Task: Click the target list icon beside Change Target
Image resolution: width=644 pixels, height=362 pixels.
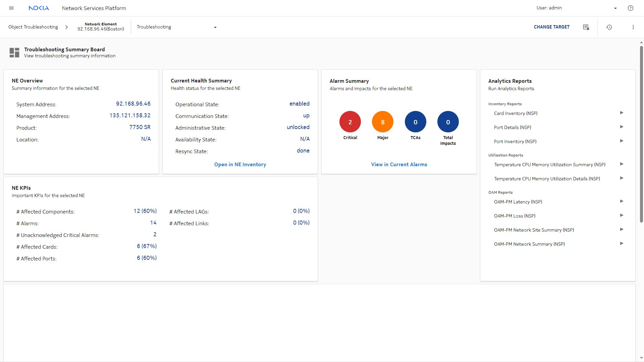Action: coord(586,27)
